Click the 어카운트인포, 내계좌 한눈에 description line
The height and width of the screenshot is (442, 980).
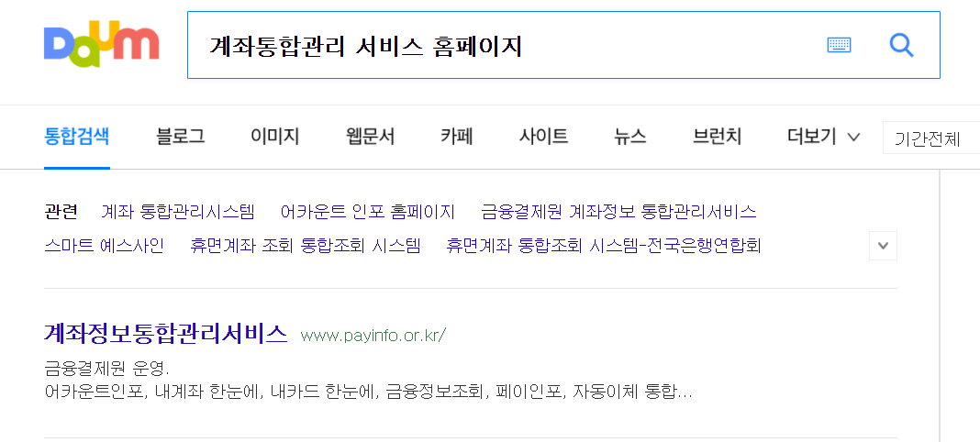[x=369, y=392]
